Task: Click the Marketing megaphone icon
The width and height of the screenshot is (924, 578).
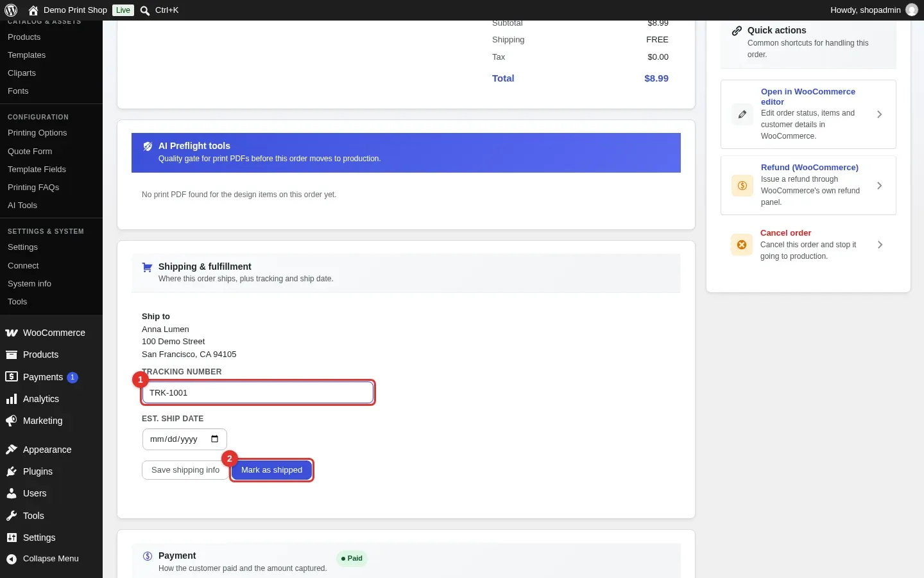Action: tap(12, 421)
